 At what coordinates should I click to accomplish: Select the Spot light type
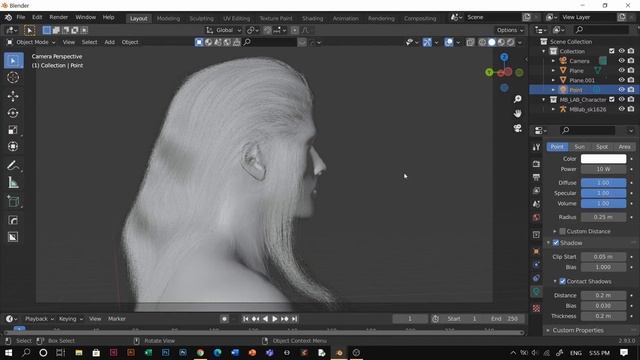[602, 147]
